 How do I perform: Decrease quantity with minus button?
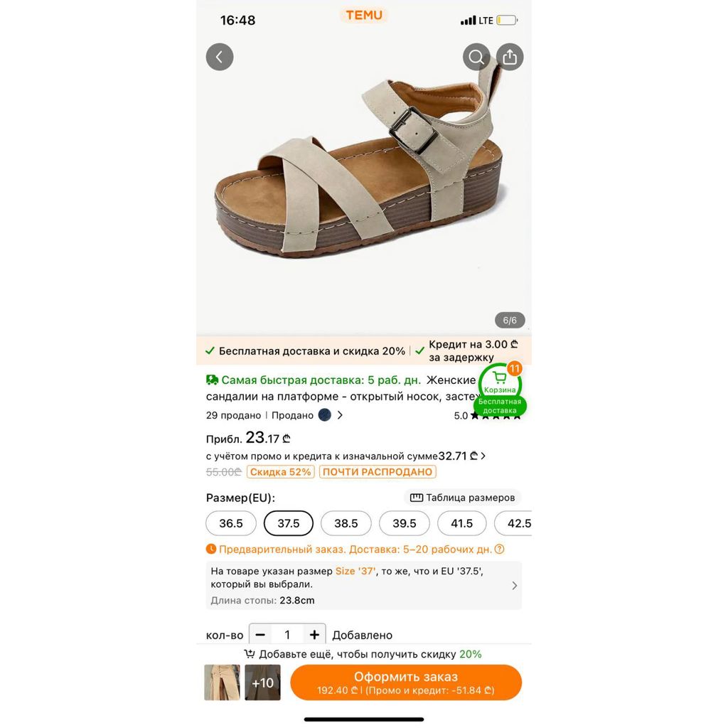click(x=260, y=635)
